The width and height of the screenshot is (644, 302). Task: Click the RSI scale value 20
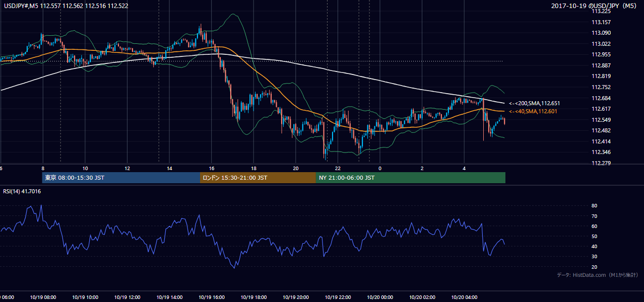point(595,267)
